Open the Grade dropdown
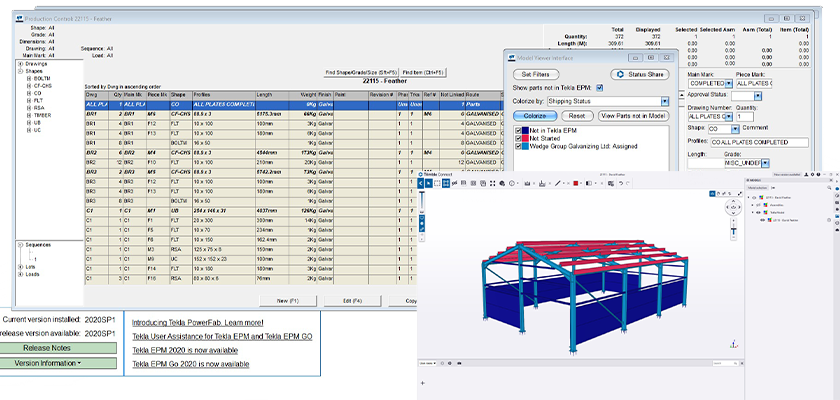The height and width of the screenshot is (400, 840). 766,162
